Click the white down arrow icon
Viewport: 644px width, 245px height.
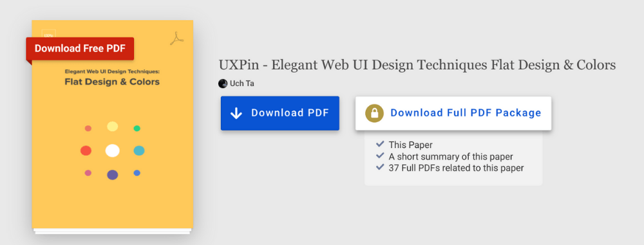pos(236,113)
